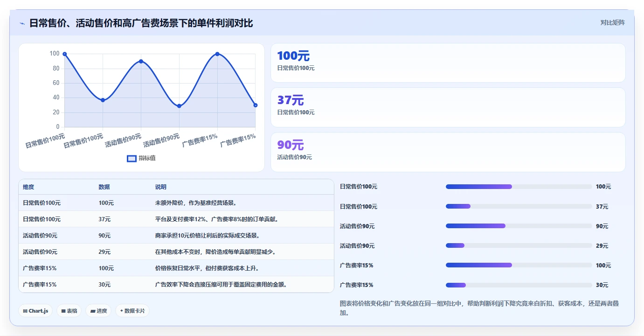Click the note starting 广告效率下降会直接压缩
The image size is (644, 336).
pyautogui.click(x=221, y=285)
